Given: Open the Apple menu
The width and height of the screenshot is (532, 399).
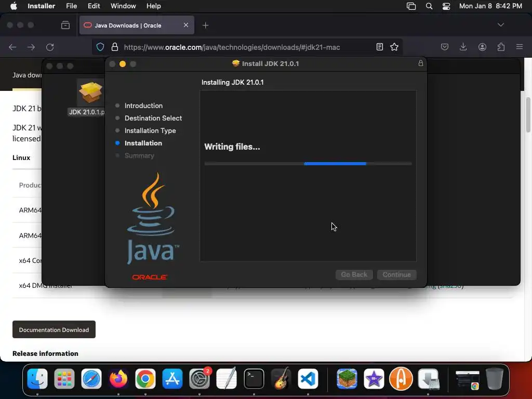Looking at the screenshot, I should pos(14,6).
